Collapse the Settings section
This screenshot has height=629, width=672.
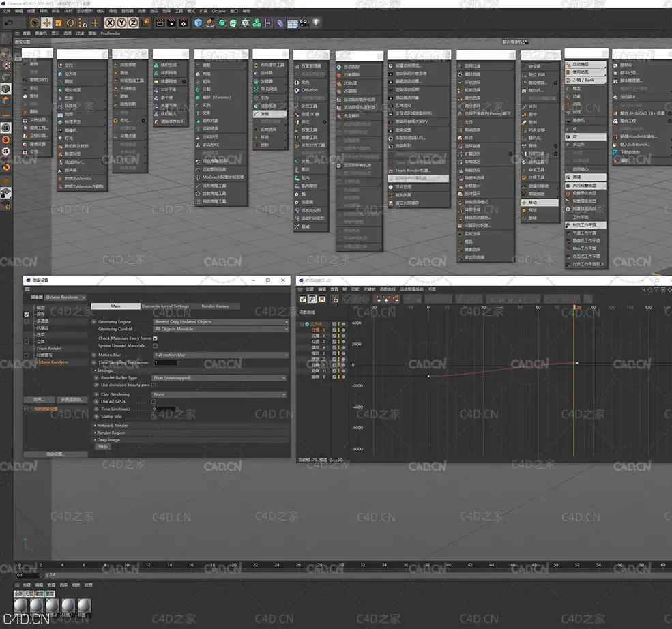point(104,370)
